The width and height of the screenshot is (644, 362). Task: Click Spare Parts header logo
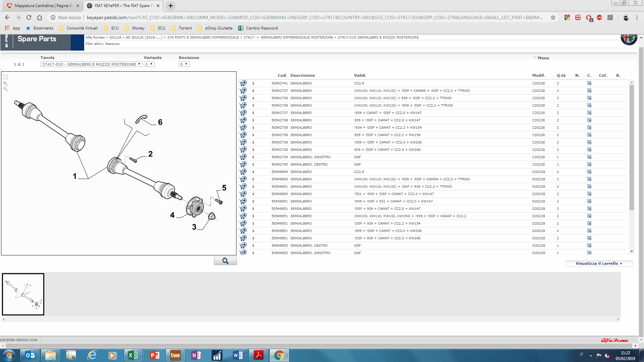point(37,39)
